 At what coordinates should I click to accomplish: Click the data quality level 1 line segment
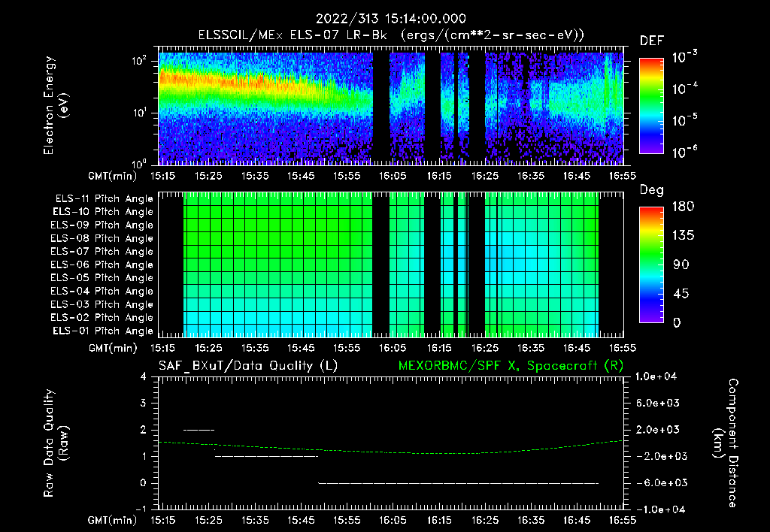[267, 456]
